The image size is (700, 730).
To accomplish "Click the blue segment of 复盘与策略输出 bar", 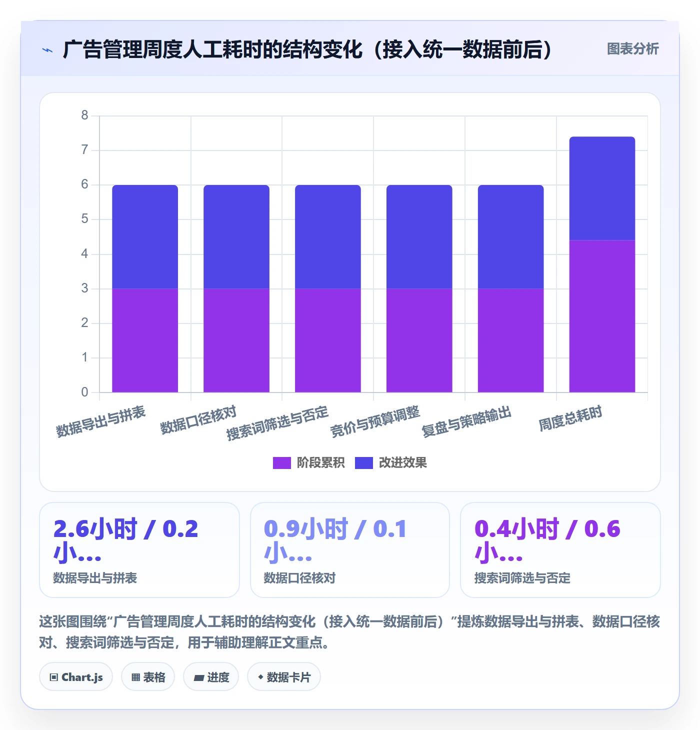I will pyautogui.click(x=511, y=237).
